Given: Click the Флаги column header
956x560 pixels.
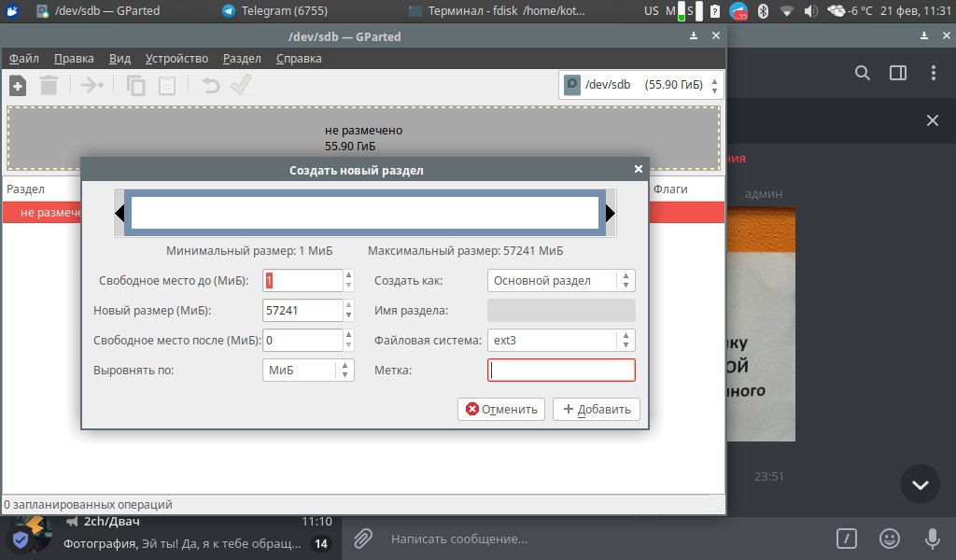Looking at the screenshot, I should 670,189.
